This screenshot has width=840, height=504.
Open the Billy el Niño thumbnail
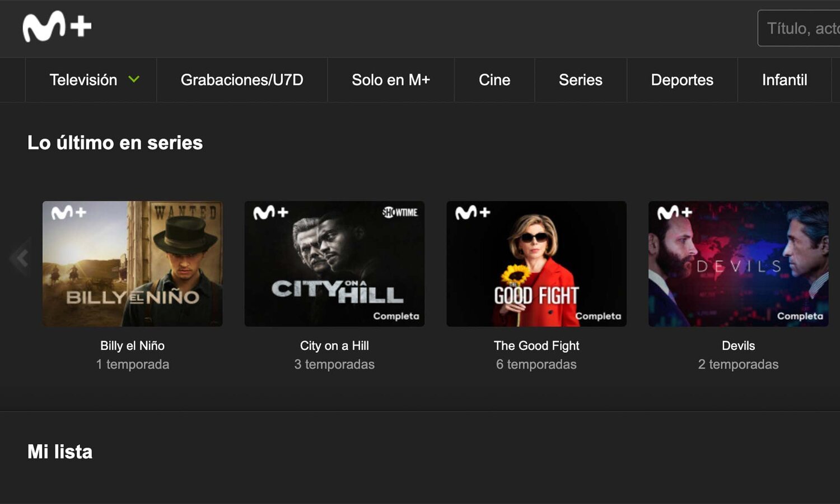pyautogui.click(x=132, y=263)
